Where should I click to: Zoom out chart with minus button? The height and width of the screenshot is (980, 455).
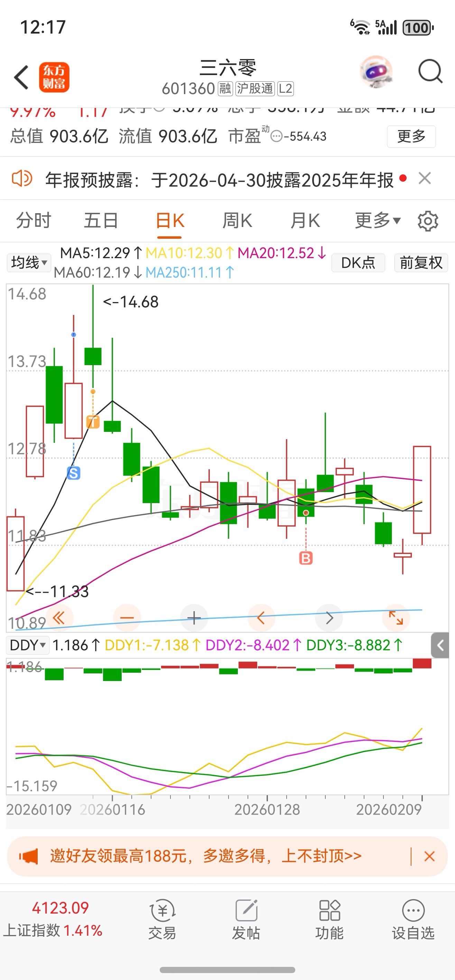click(127, 618)
